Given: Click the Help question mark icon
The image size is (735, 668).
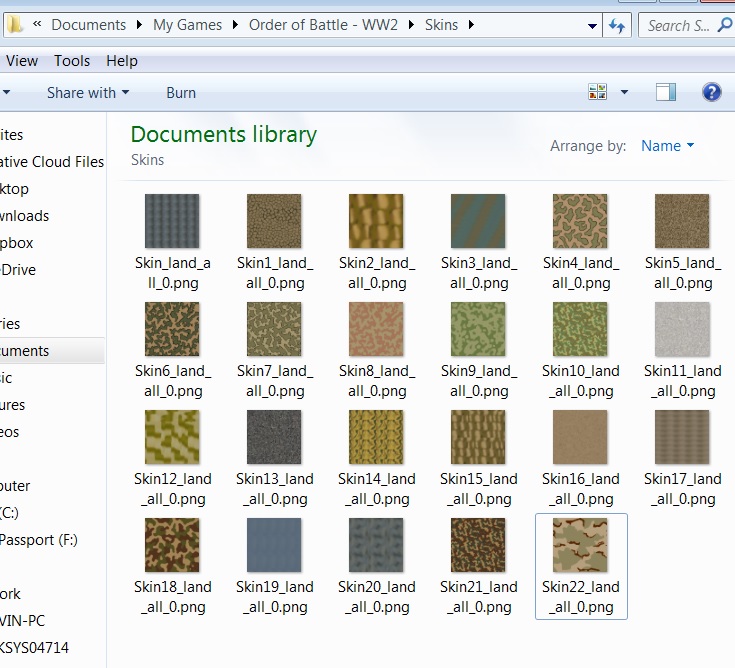Looking at the screenshot, I should 712,92.
